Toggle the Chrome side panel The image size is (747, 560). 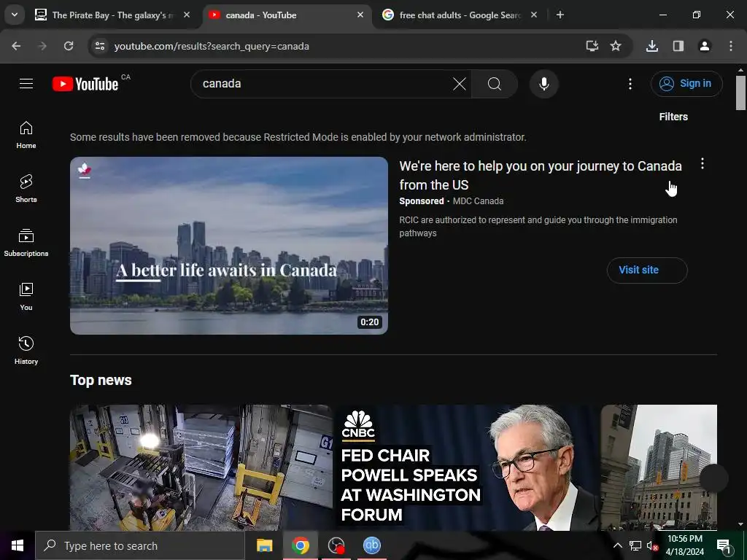click(678, 46)
